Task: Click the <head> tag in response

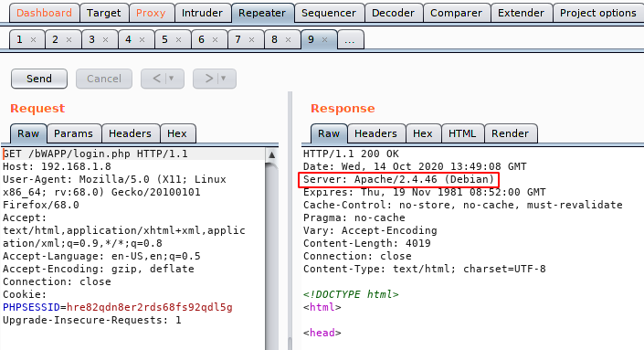Action: tap(322, 333)
